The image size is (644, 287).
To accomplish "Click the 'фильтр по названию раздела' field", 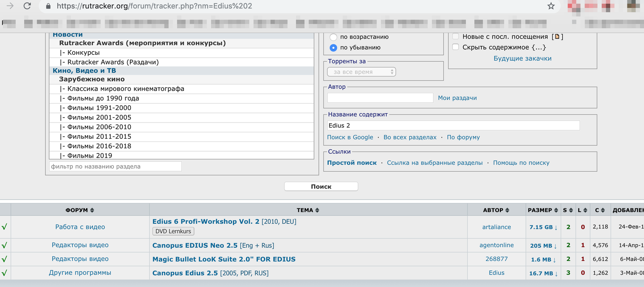I will 115,166.
